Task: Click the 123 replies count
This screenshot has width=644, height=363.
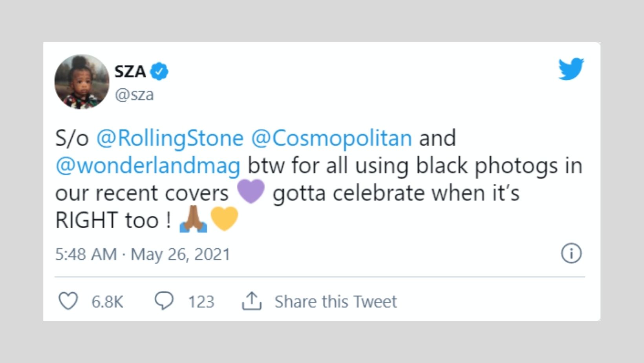Action: click(x=201, y=302)
